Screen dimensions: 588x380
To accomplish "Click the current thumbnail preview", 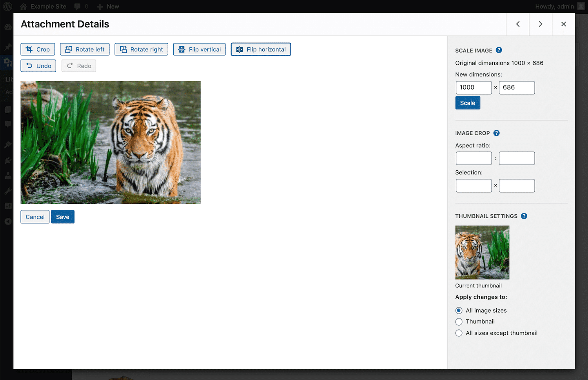I will [x=482, y=252].
